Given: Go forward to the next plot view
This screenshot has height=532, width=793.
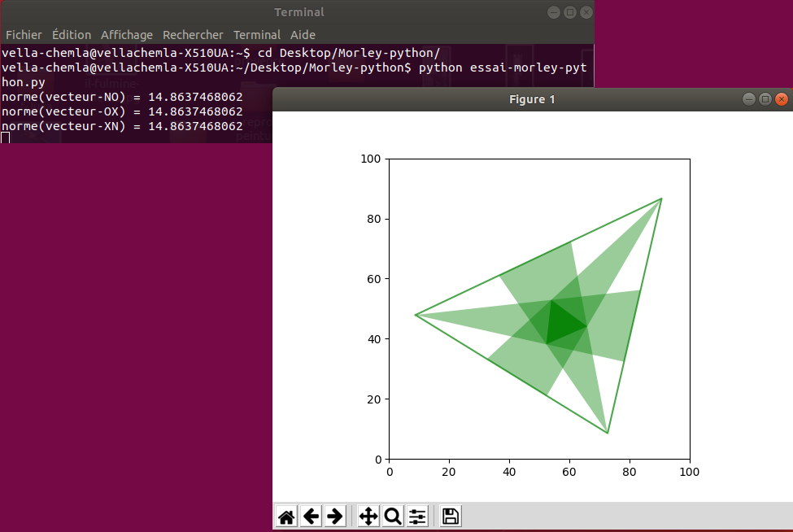Looking at the screenshot, I should click(x=335, y=517).
